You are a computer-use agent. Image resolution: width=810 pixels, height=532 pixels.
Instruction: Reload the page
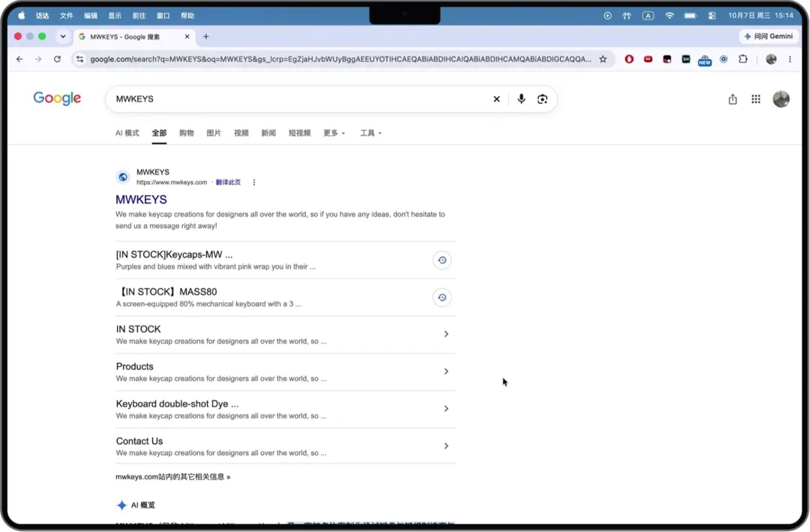(x=57, y=59)
